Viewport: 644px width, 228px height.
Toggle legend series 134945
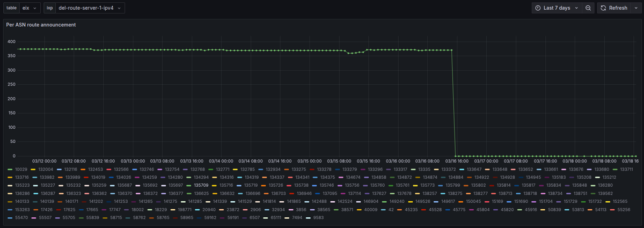tap(533, 177)
